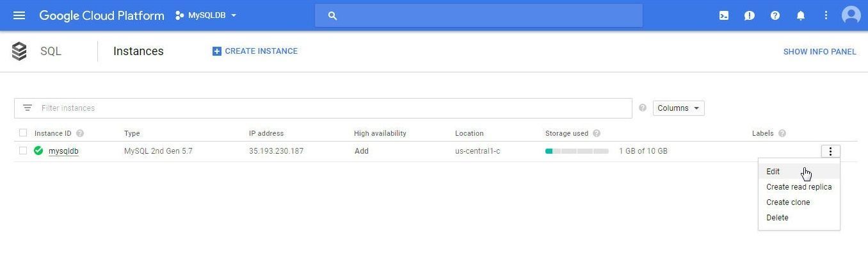Click the Filter instances input field

[323, 108]
